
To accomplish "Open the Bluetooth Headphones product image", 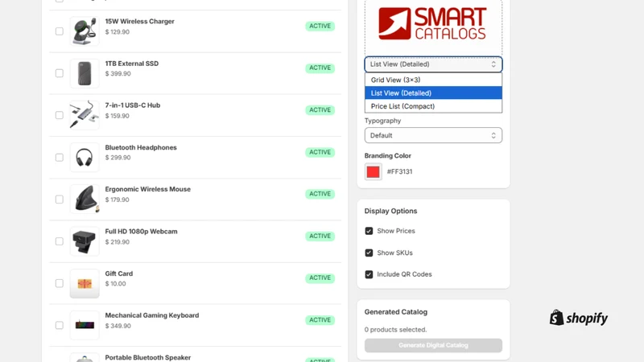I will [x=85, y=157].
